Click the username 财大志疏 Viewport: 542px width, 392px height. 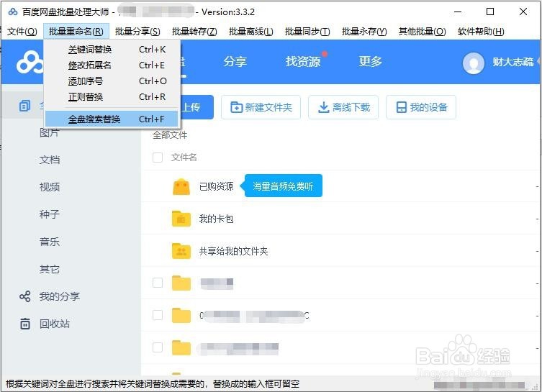pyautogui.click(x=513, y=62)
